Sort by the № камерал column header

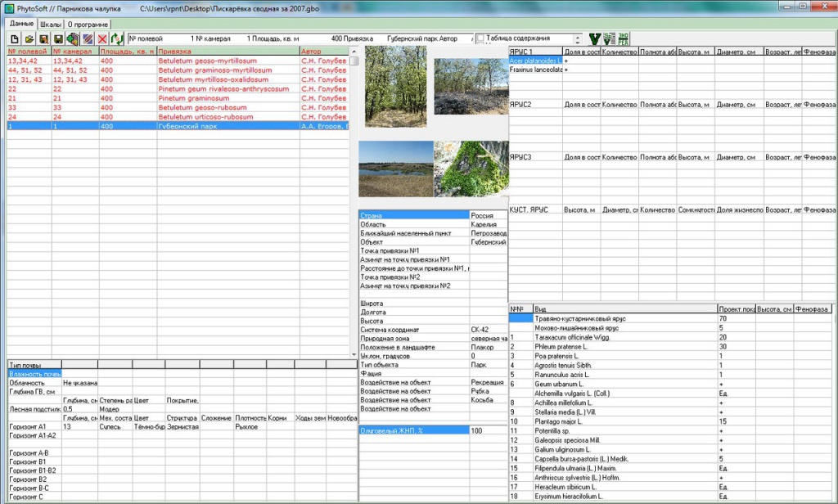[x=74, y=52]
